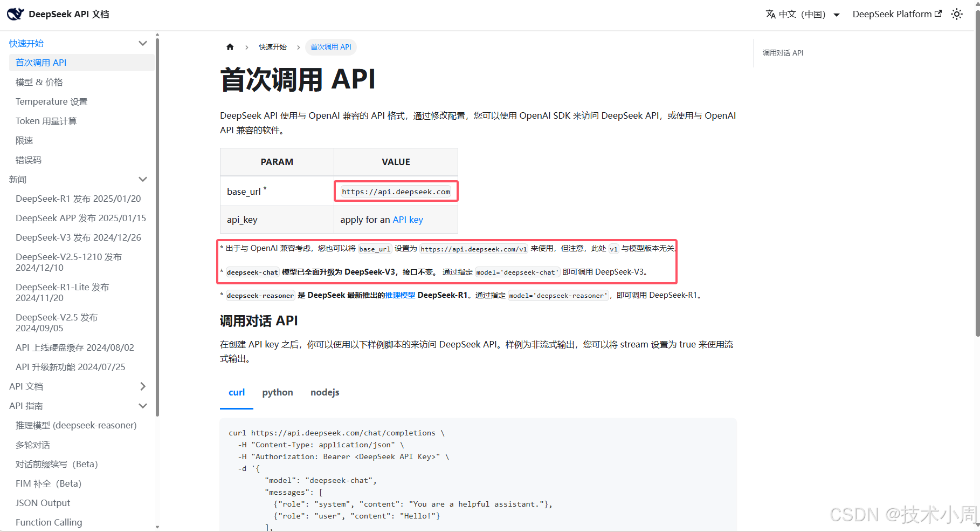The image size is (980, 532).
Task: Open the 中文（中国）language dropdown
Action: point(803,14)
